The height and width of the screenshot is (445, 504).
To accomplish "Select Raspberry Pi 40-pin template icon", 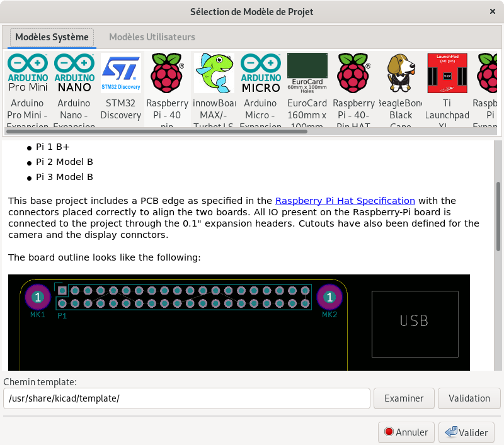I will click(167, 73).
